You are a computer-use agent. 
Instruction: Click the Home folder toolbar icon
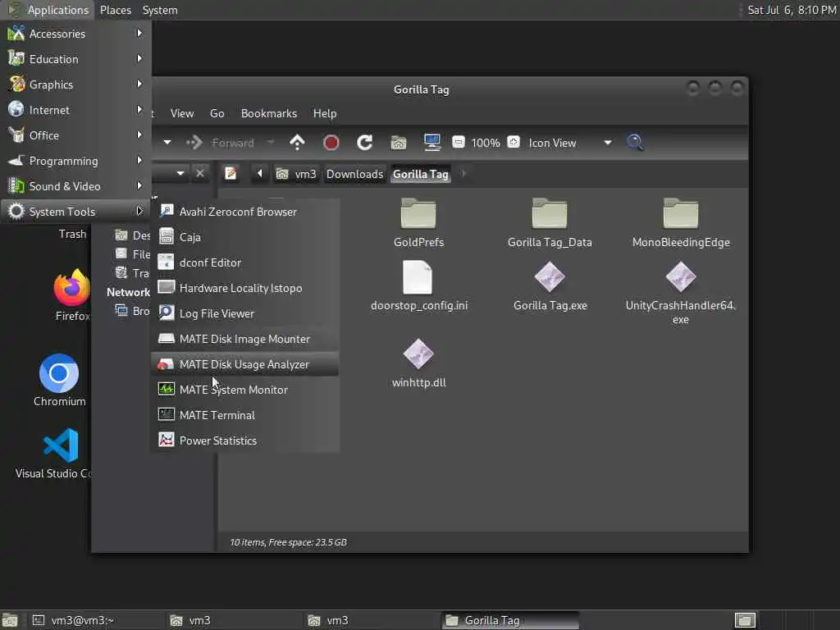(399, 143)
